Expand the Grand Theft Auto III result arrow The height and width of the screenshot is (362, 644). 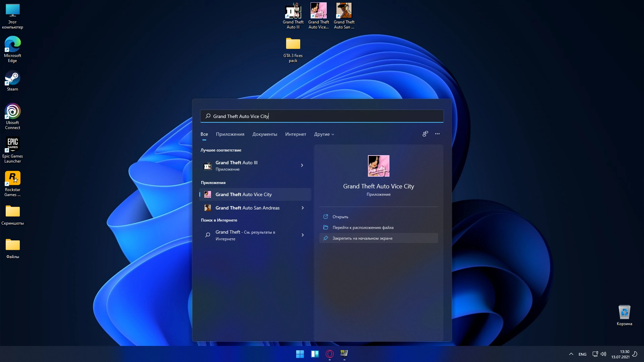pos(302,165)
